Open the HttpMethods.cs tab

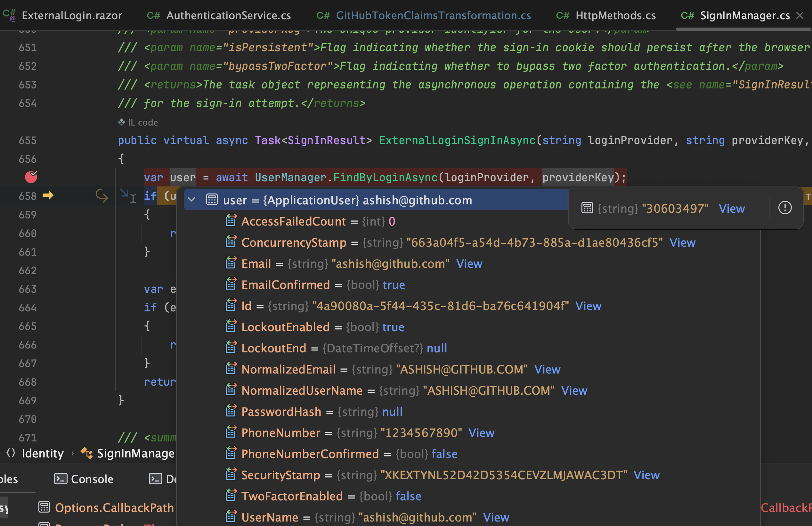click(x=615, y=15)
